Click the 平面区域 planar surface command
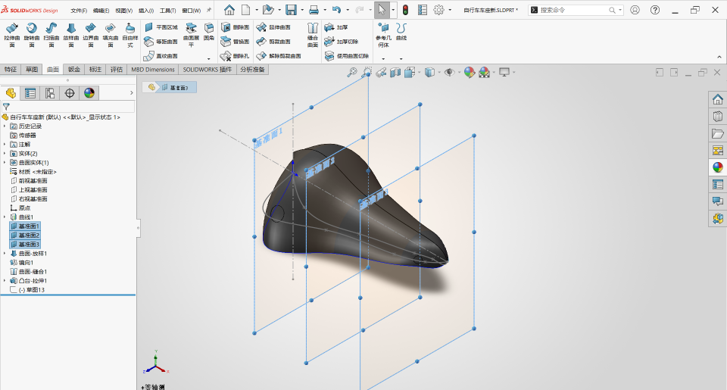The width and height of the screenshot is (727, 390). pyautogui.click(x=160, y=27)
